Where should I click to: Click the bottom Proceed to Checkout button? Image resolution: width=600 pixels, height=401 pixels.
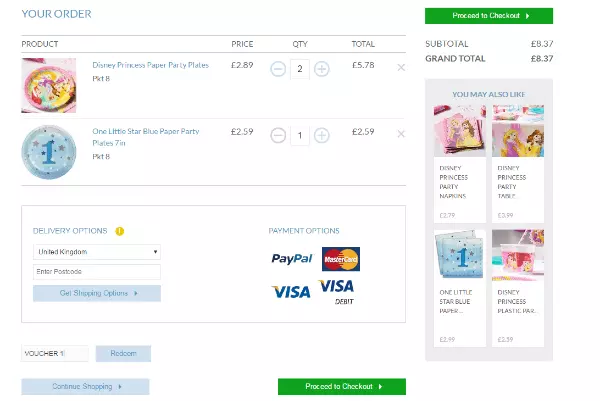coord(342,386)
